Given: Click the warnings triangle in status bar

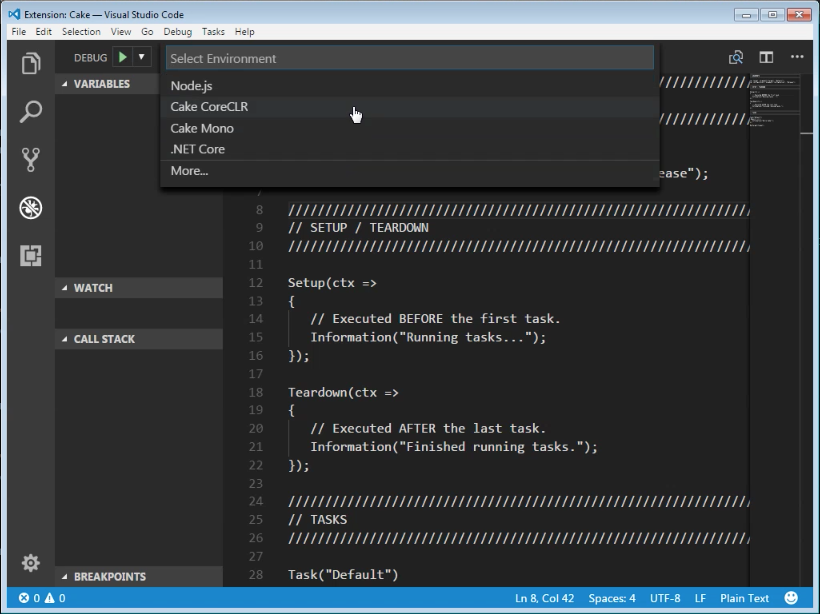Looking at the screenshot, I should [50, 598].
